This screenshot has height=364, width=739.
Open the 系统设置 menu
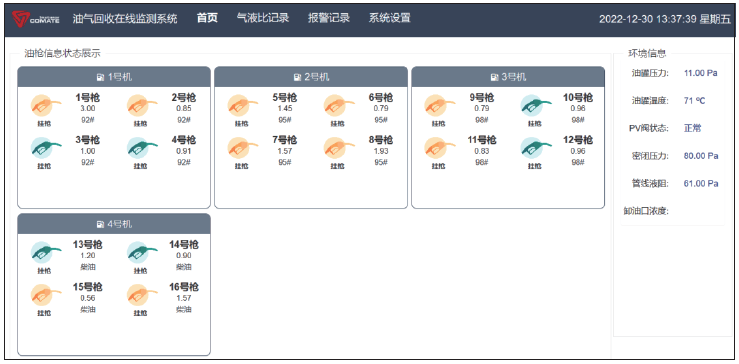pos(389,18)
